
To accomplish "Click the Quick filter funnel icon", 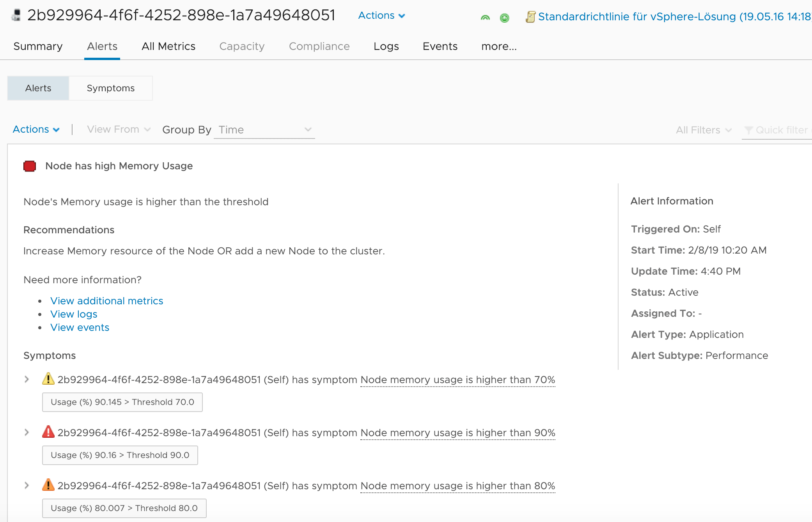I will 748,130.
